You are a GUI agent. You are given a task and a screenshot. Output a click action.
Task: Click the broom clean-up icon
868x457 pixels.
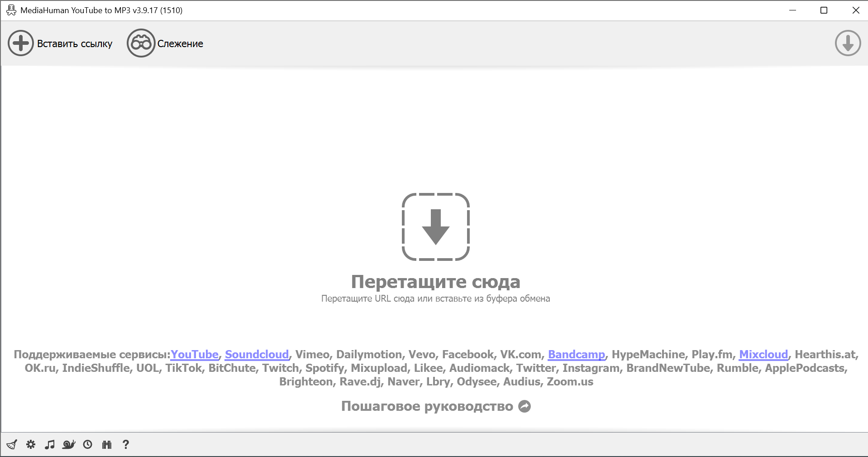[12, 444]
